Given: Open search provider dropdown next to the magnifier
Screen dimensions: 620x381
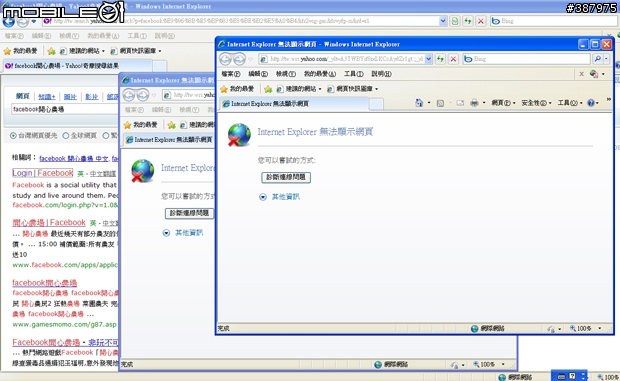Looking at the screenshot, I should coord(606,59).
